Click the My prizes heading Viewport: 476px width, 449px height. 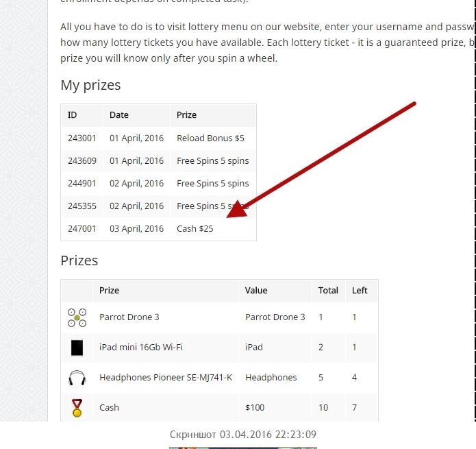pos(90,86)
